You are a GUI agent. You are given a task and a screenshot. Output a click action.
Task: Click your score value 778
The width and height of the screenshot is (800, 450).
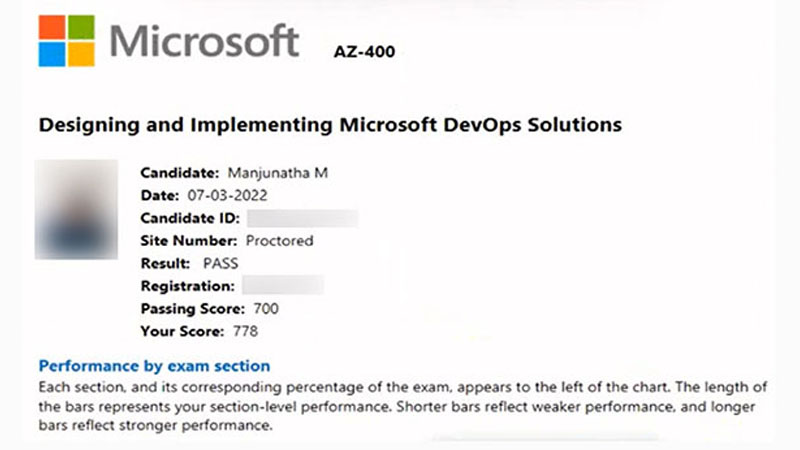pos(245,331)
